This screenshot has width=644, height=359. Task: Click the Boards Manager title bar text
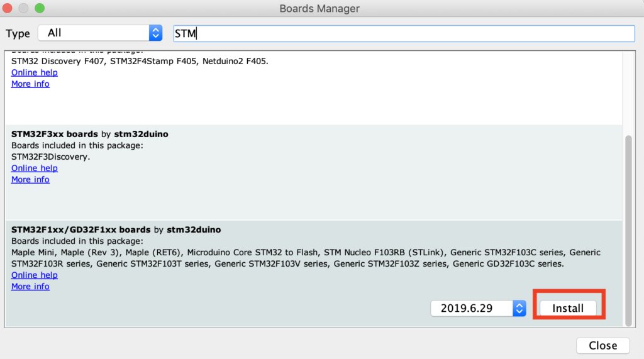click(319, 9)
